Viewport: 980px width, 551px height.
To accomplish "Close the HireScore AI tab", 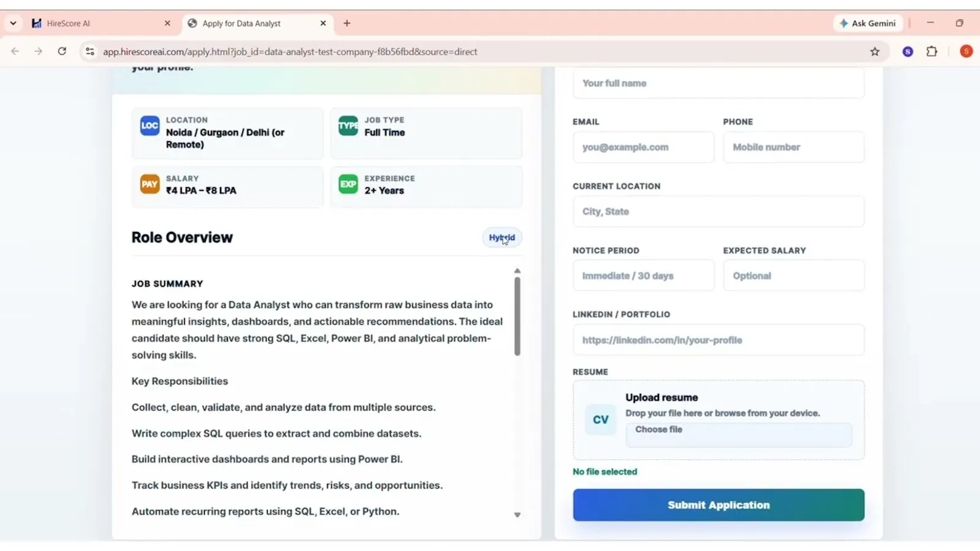I will [x=167, y=23].
